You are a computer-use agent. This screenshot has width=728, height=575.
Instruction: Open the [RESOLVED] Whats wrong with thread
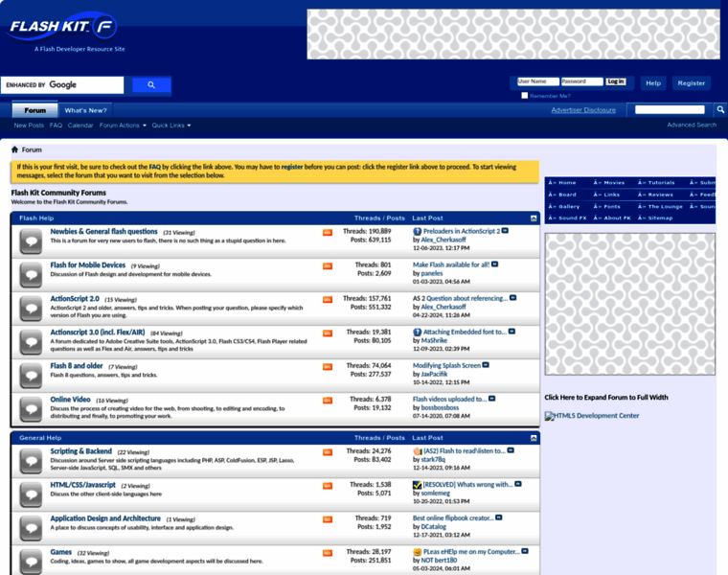(467, 484)
